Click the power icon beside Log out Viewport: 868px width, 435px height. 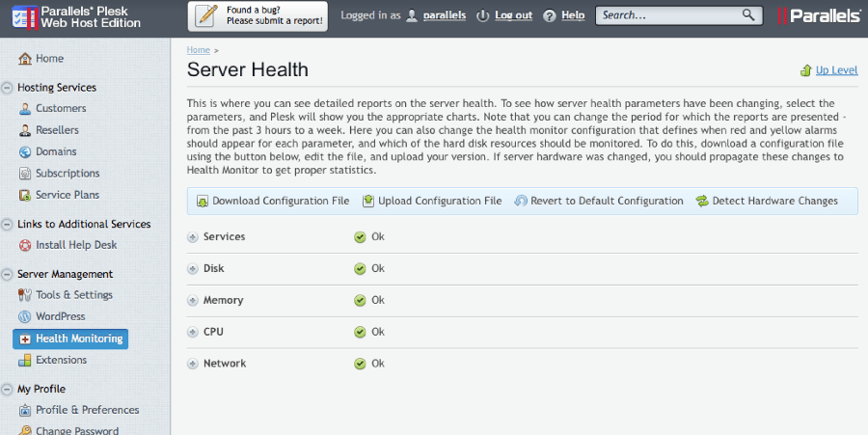(483, 15)
